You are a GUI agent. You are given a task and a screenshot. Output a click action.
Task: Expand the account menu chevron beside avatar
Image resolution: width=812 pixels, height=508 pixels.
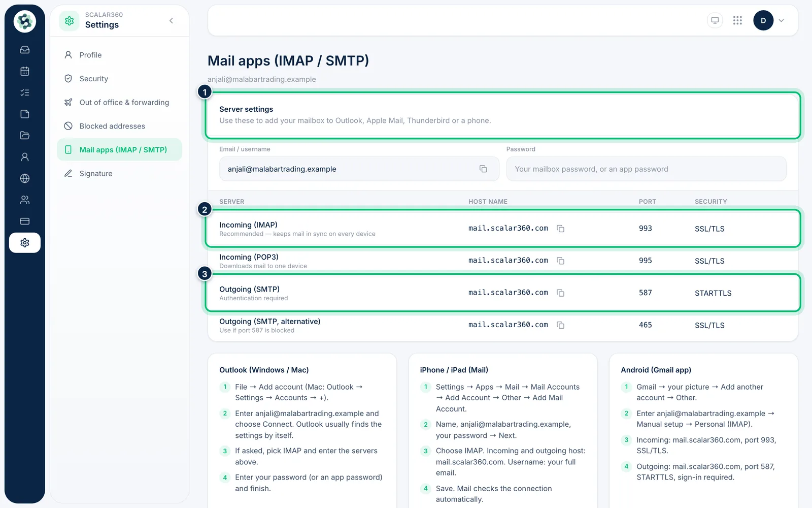pos(781,20)
